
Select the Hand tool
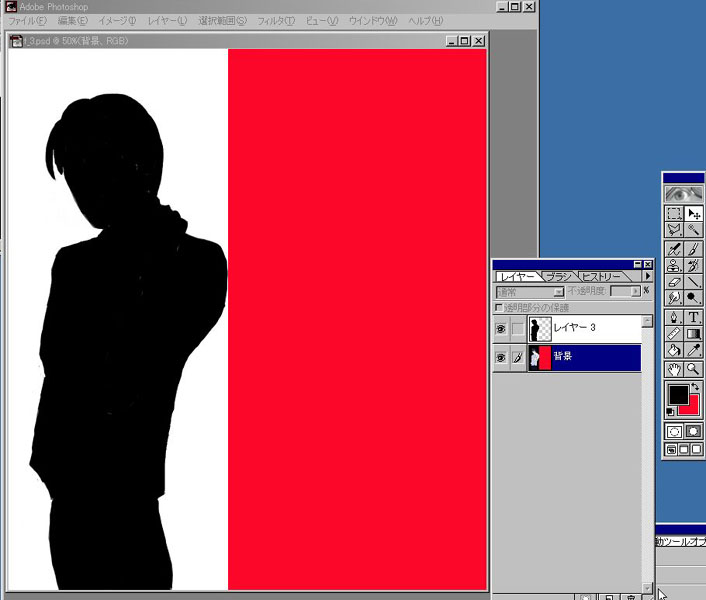[675, 369]
